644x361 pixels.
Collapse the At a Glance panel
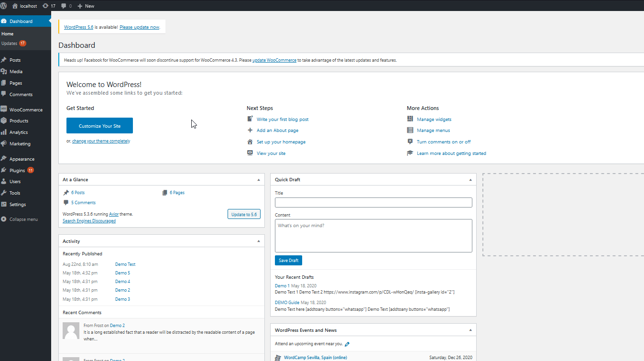coord(259,179)
